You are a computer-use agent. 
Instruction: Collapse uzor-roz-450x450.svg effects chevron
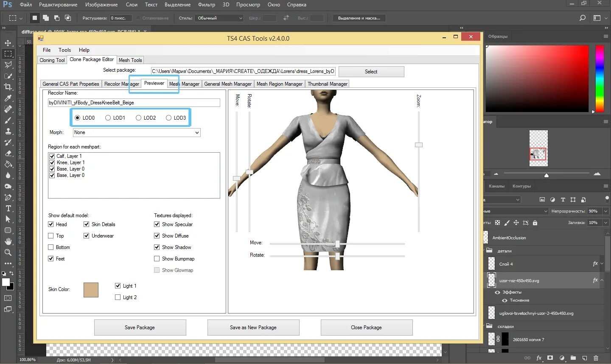602,280
